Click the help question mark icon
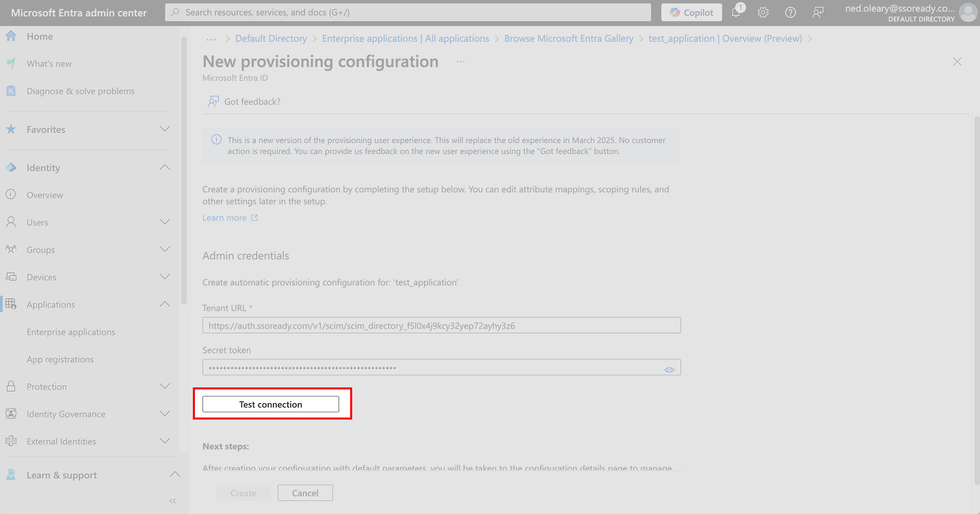Viewport: 980px width, 514px height. 791,12
